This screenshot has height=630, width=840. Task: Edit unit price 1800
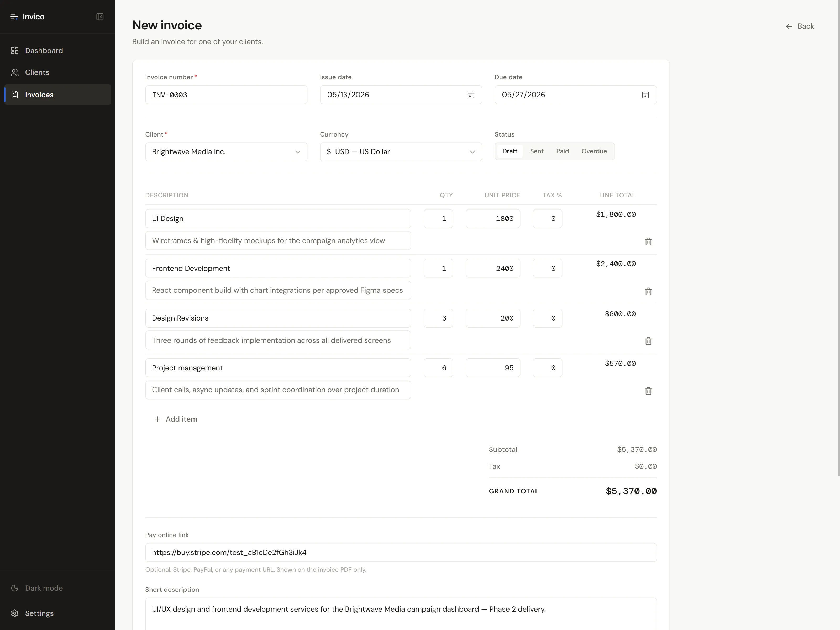pos(493,219)
